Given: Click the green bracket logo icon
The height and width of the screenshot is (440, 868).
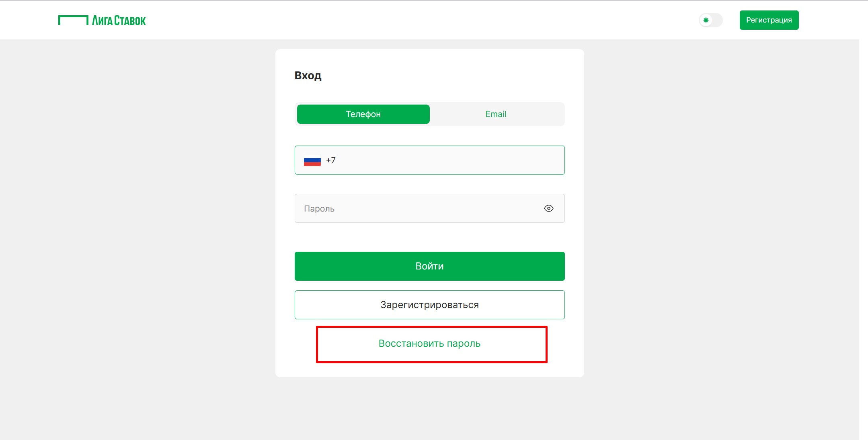Looking at the screenshot, I should point(73,20).
